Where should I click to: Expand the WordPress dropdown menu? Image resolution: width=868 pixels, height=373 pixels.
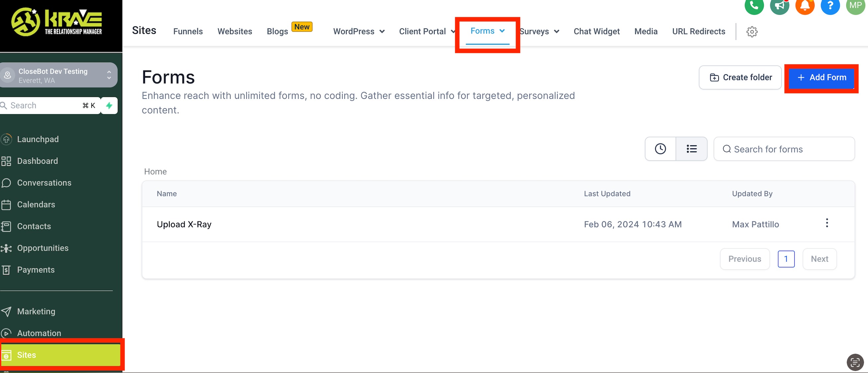click(359, 31)
